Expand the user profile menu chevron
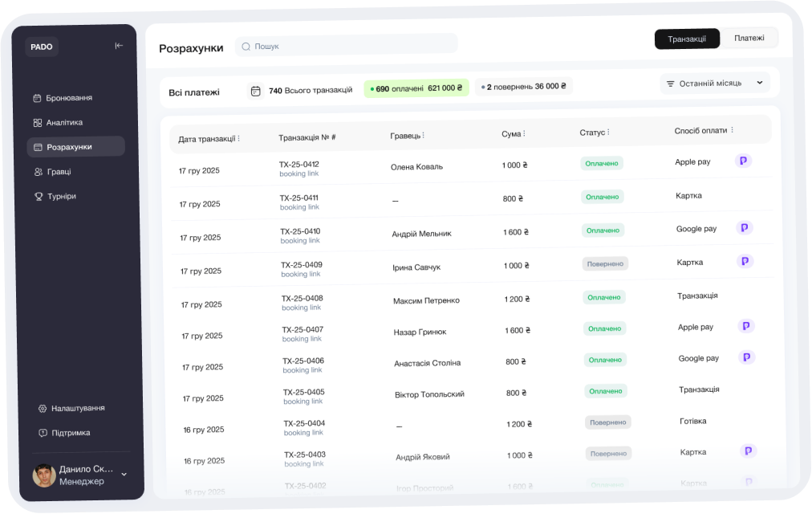This screenshot has width=812, height=514. (x=124, y=475)
